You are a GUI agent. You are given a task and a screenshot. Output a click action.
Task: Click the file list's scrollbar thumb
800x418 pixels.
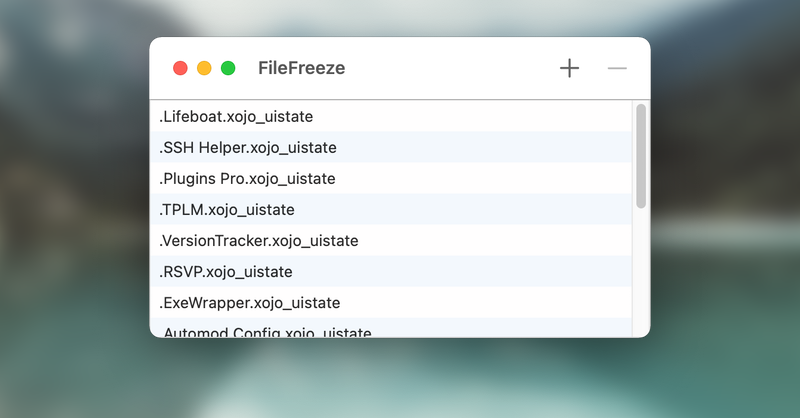point(641,156)
